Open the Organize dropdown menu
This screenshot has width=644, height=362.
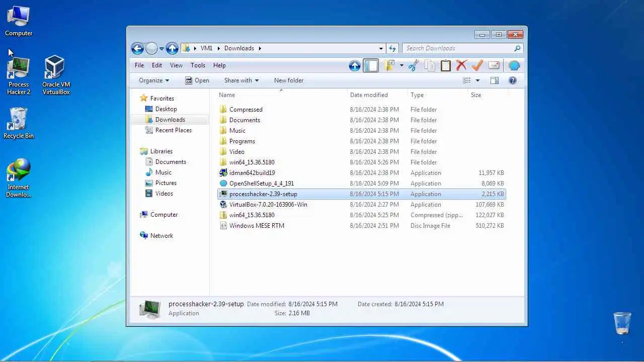pos(154,80)
